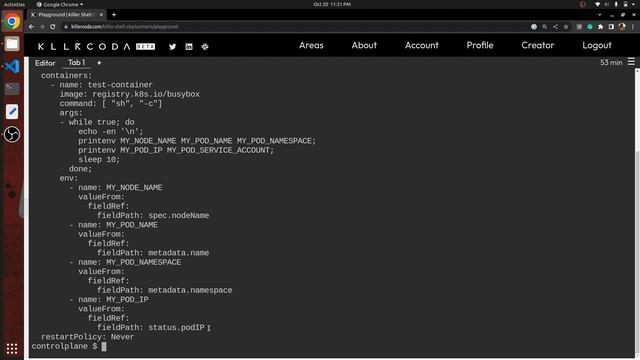The height and width of the screenshot is (360, 640).
Task: Open a new Chrome tab
Action: pyautogui.click(x=114, y=15)
